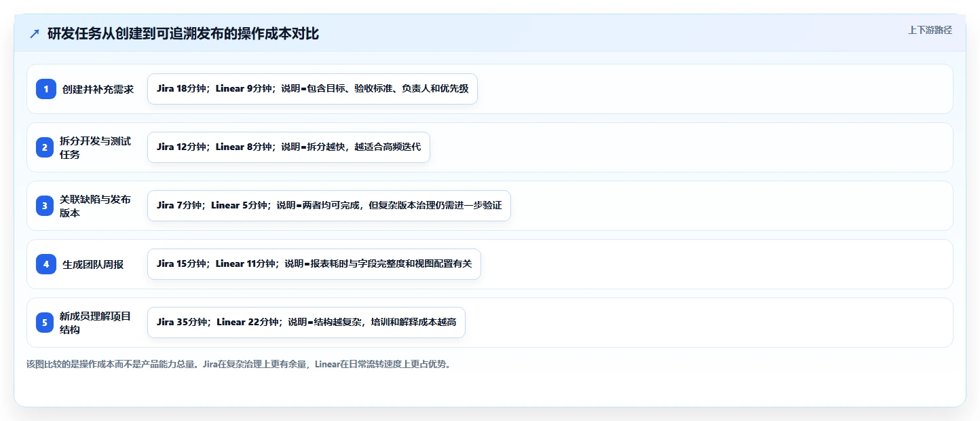Click the 上下游路径 label in header
Image resolution: width=980 pixels, height=421 pixels.
point(930,30)
